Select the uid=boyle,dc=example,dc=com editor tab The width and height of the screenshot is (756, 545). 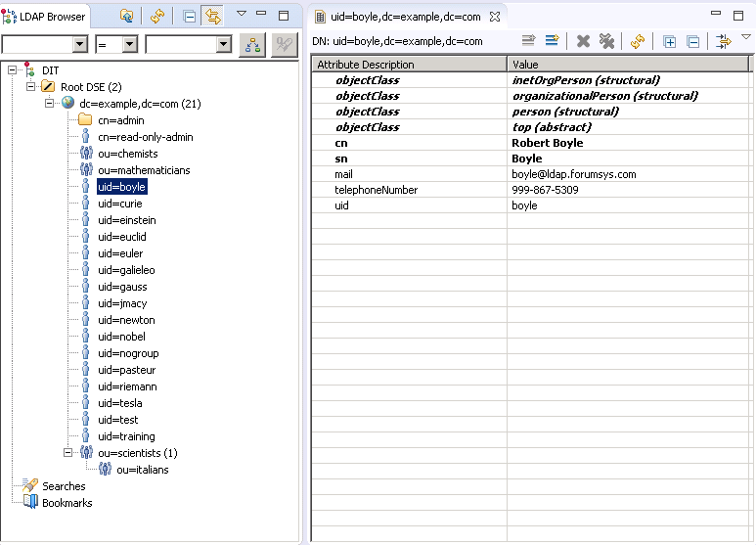click(406, 17)
